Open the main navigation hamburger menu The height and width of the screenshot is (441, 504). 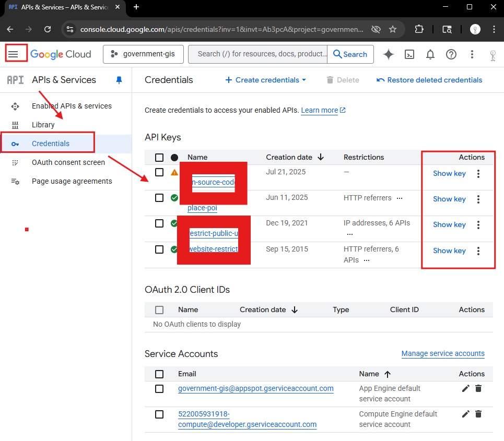click(13, 54)
